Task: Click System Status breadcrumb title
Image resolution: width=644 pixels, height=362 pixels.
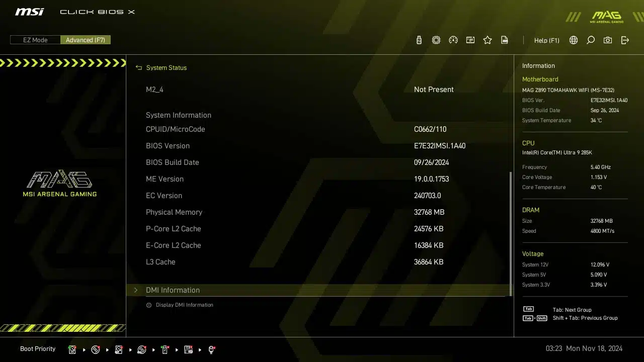Action: [x=167, y=67]
